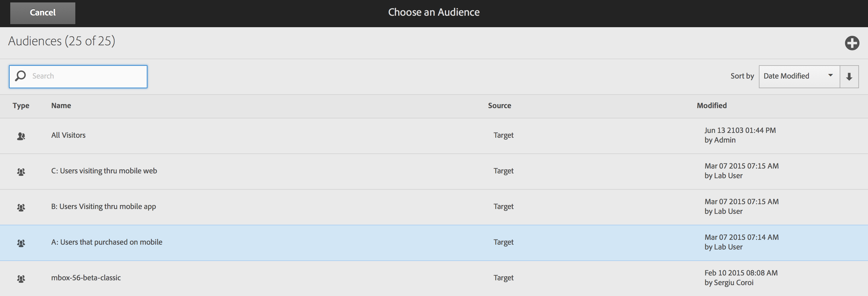This screenshot has width=868, height=296.
Task: Pick B: Users Visiting thru mobile app
Action: point(103,207)
